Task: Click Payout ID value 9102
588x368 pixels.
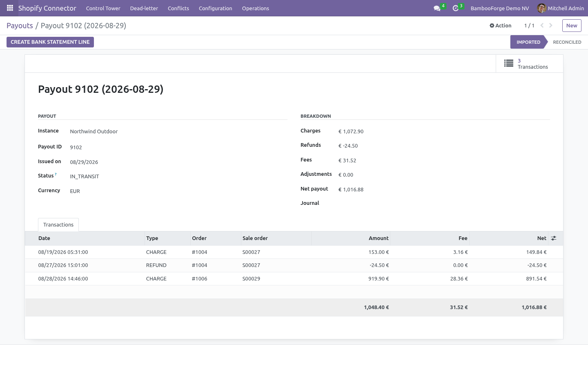Action: 76,148
